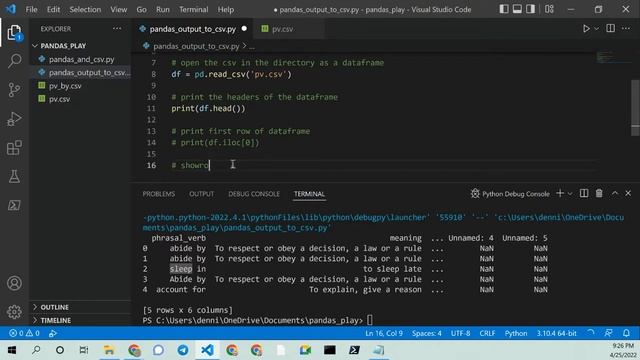Image resolution: width=640 pixels, height=360 pixels.
Task: Open the Selection menu
Action: point(85,9)
